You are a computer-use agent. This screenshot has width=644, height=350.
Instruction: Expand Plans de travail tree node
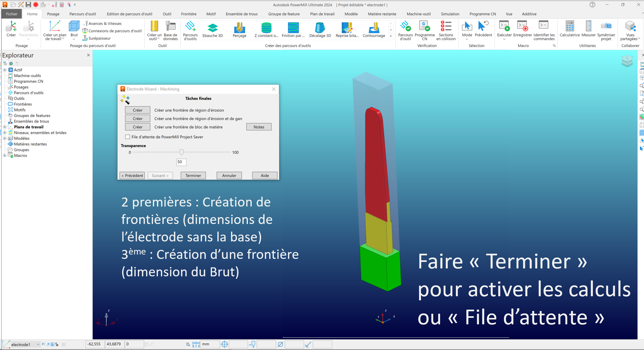pyautogui.click(x=5, y=127)
